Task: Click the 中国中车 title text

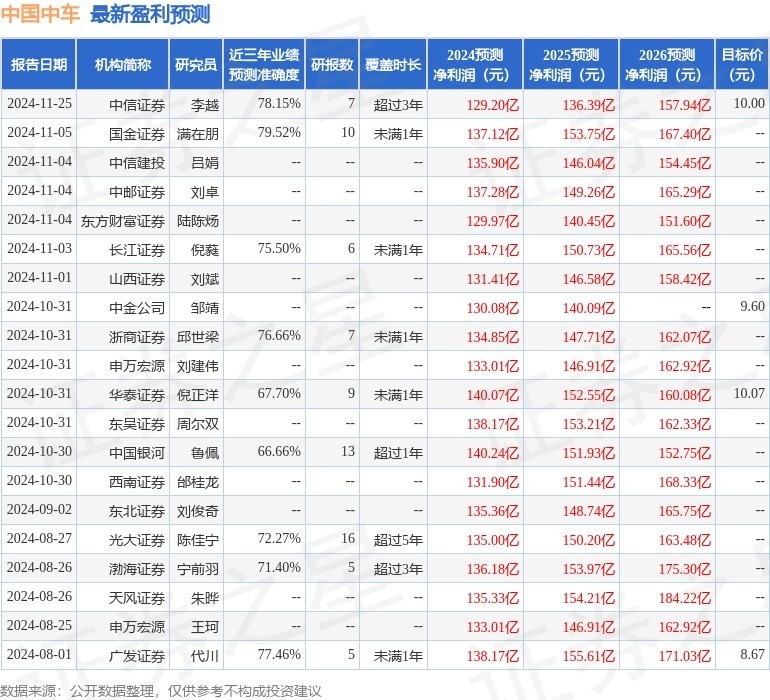Action: pos(40,14)
